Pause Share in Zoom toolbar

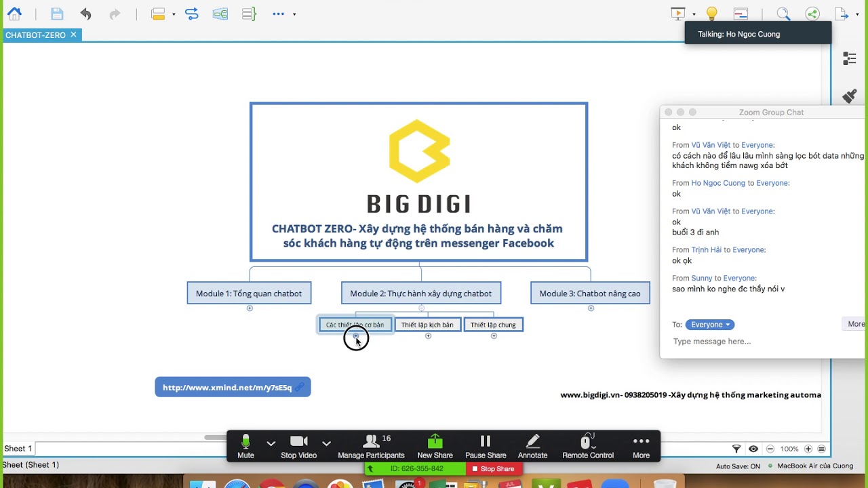point(486,447)
